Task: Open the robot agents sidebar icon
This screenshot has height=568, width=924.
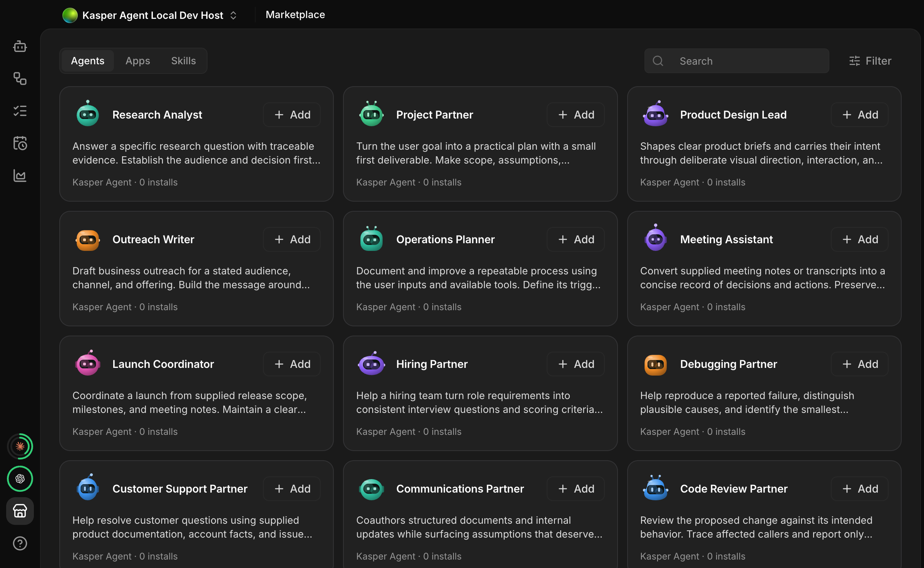Action: pos(20,47)
